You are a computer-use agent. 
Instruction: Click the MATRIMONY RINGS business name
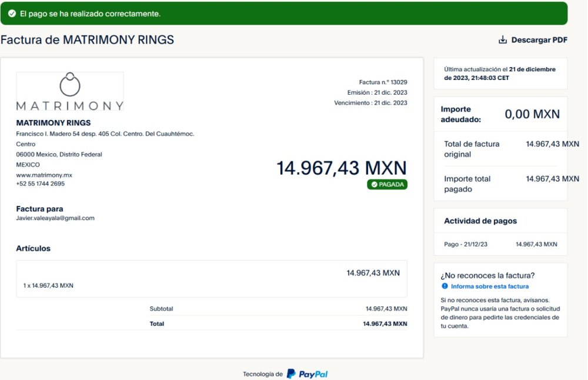coord(54,123)
